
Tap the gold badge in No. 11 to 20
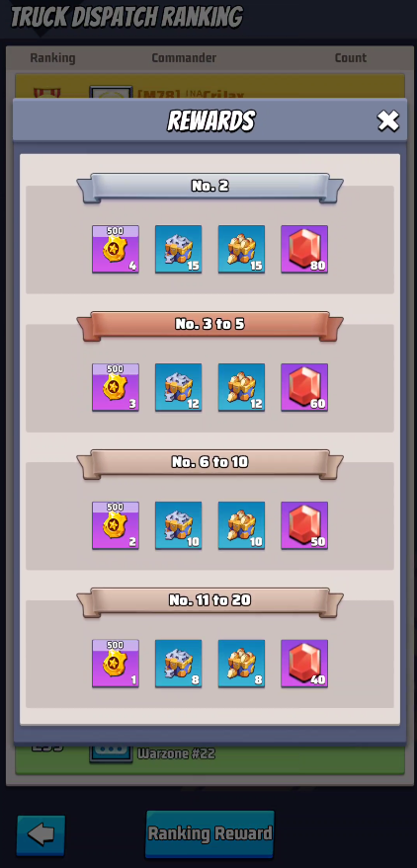coord(116,664)
